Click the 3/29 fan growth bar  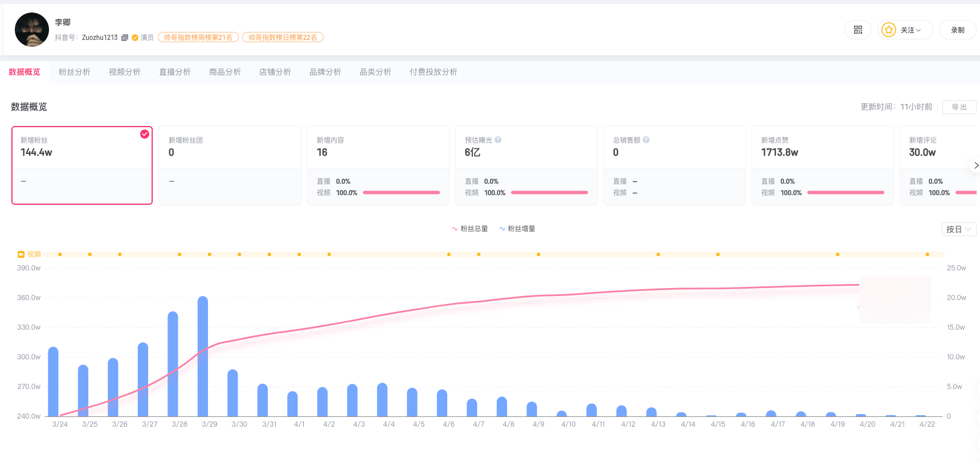(x=203, y=356)
